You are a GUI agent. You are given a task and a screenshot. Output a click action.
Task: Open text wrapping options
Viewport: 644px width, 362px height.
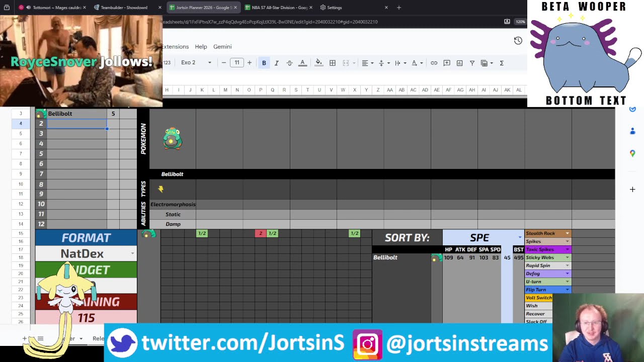coord(399,63)
